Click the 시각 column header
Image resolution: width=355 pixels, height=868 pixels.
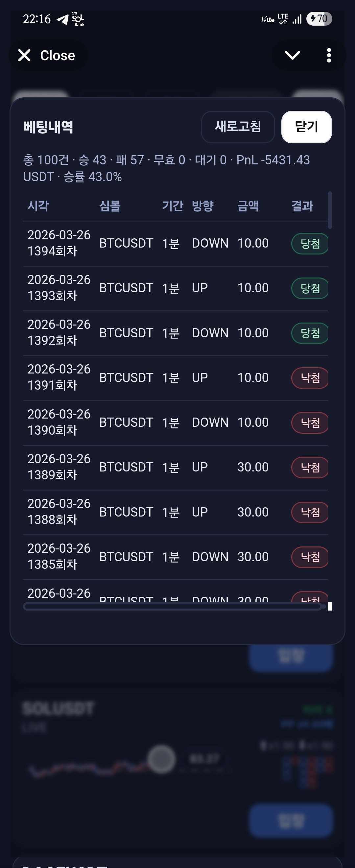pos(38,206)
